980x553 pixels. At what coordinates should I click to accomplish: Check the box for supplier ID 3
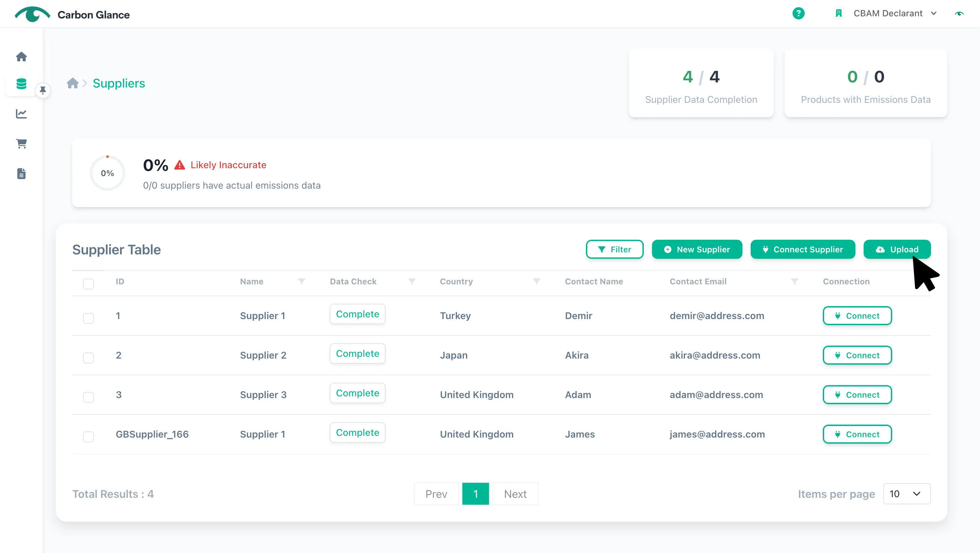pyautogui.click(x=88, y=397)
